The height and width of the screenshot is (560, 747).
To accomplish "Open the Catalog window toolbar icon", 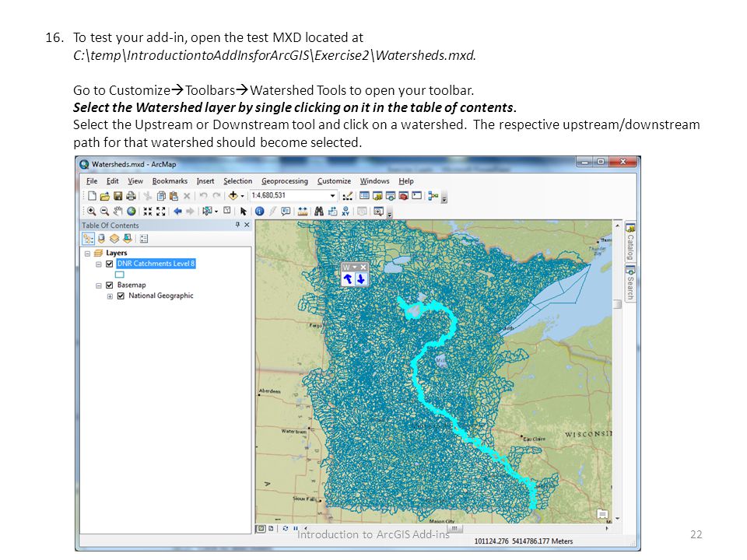I will pos(377,196).
